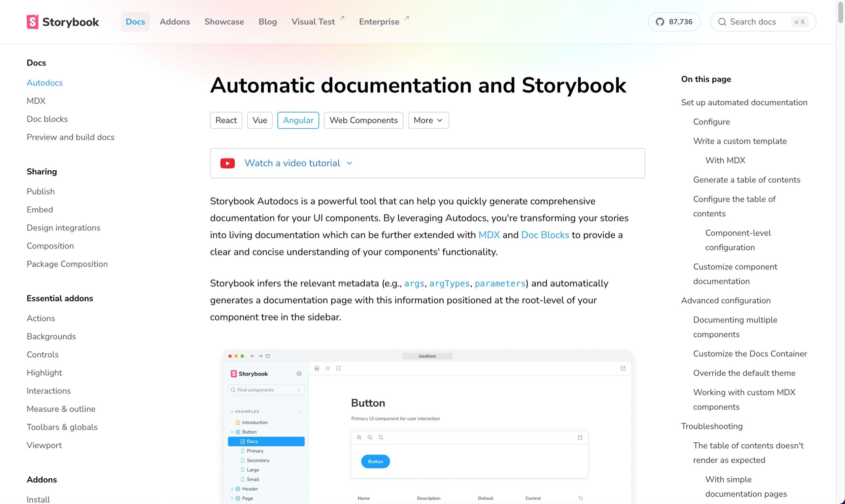Click the Storybook logo icon
The width and height of the screenshot is (845, 504).
pos(32,22)
